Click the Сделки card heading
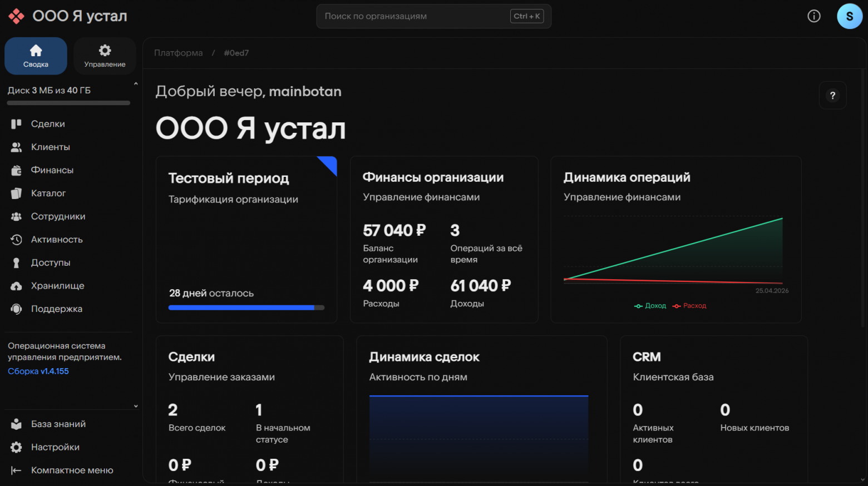868x486 pixels. coord(191,357)
